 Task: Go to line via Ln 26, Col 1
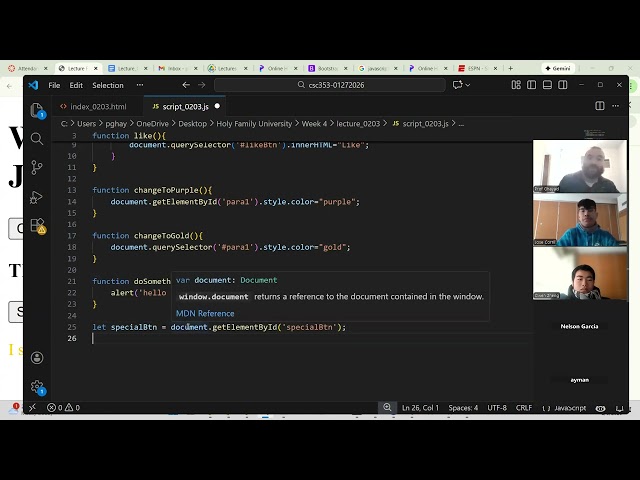(x=420, y=408)
